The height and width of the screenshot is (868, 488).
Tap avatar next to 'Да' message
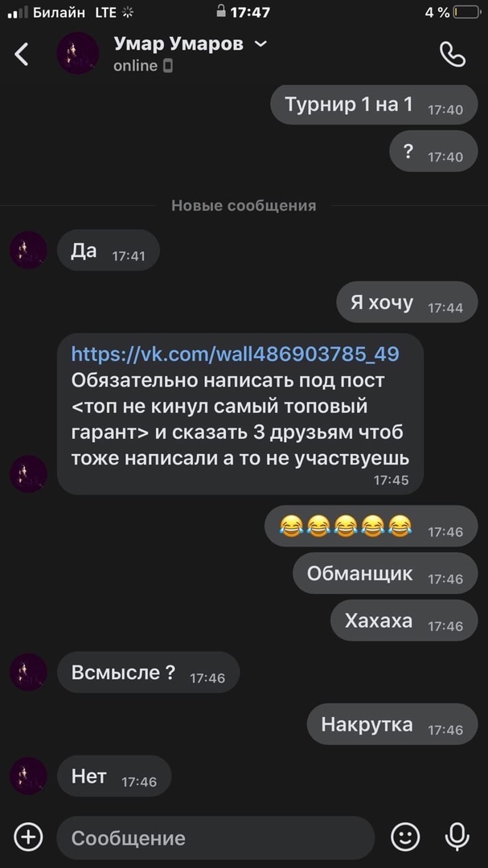click(x=28, y=250)
